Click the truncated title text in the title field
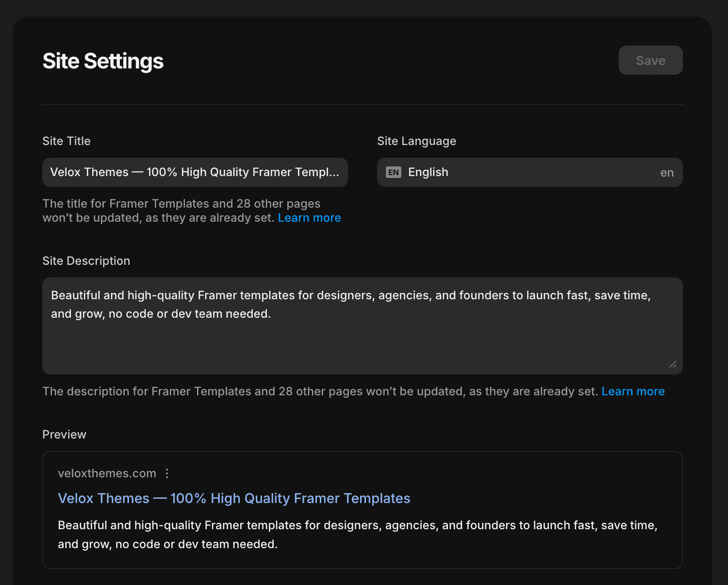The width and height of the screenshot is (728, 585). (x=194, y=172)
